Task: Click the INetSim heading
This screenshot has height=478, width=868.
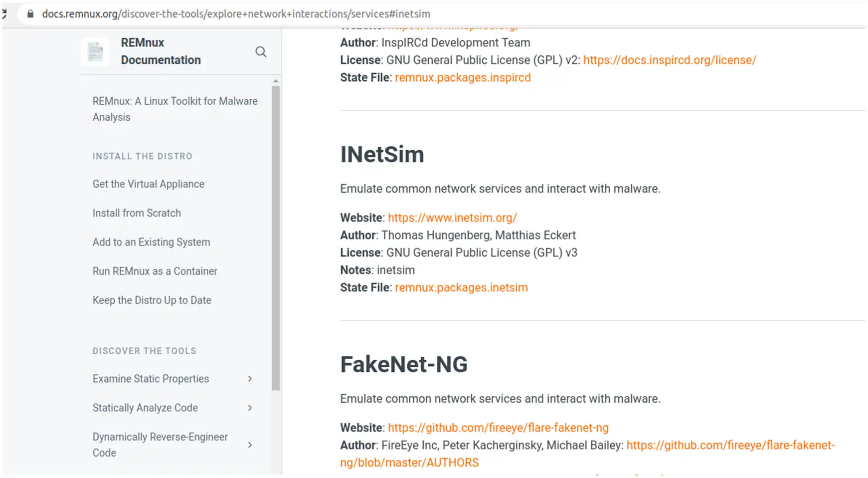Action: pos(382,155)
